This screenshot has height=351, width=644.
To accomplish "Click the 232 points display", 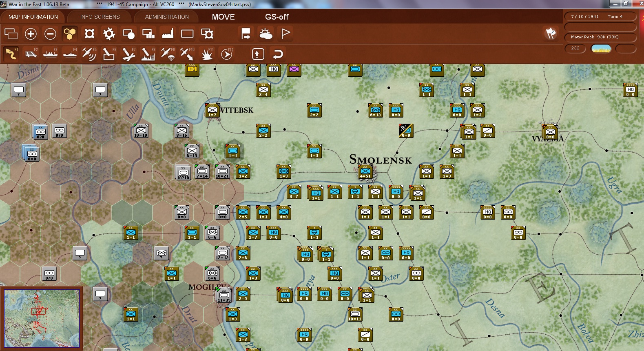I will coord(575,48).
